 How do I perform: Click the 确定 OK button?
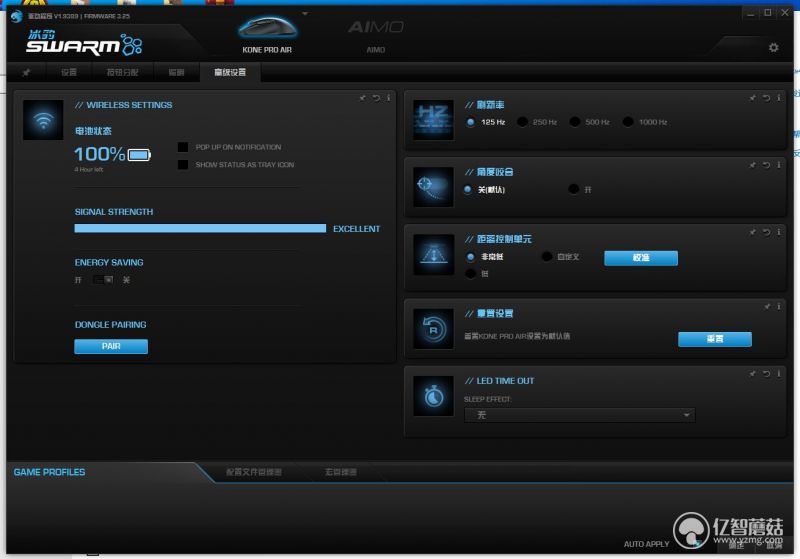point(736,545)
